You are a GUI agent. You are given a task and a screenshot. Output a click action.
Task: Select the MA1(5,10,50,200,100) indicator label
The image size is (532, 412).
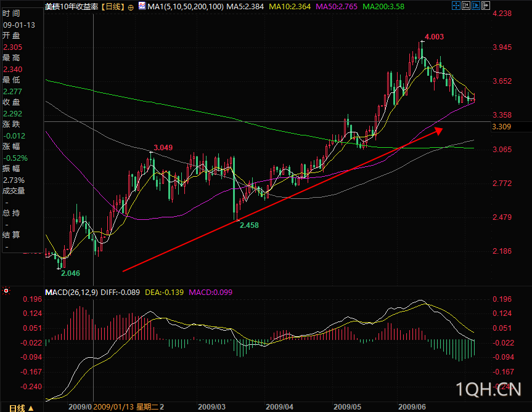pos(186,7)
